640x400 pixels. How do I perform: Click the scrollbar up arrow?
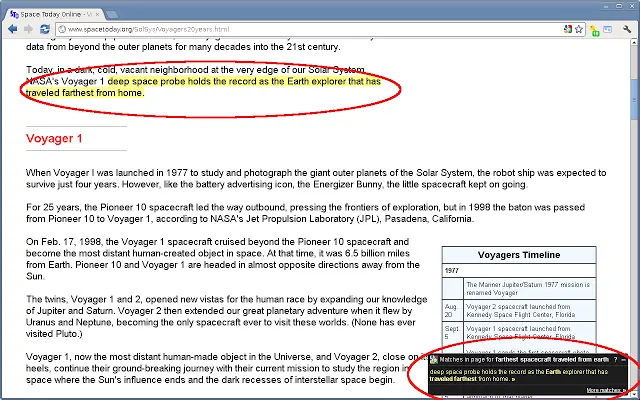634,42
